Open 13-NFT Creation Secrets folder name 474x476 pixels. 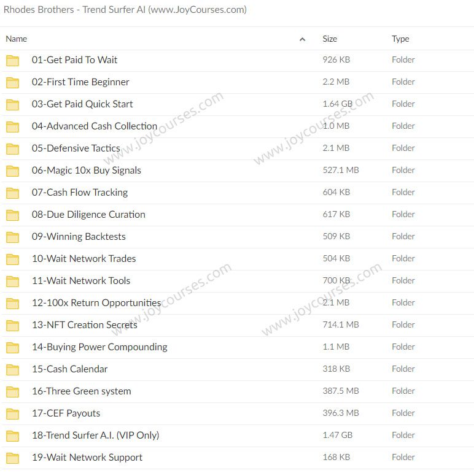tap(85, 325)
